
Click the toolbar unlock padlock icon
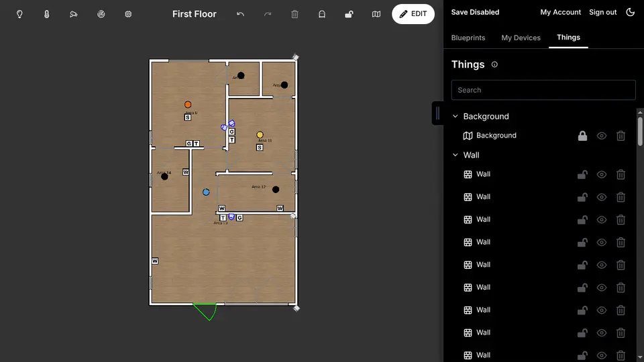pos(349,14)
